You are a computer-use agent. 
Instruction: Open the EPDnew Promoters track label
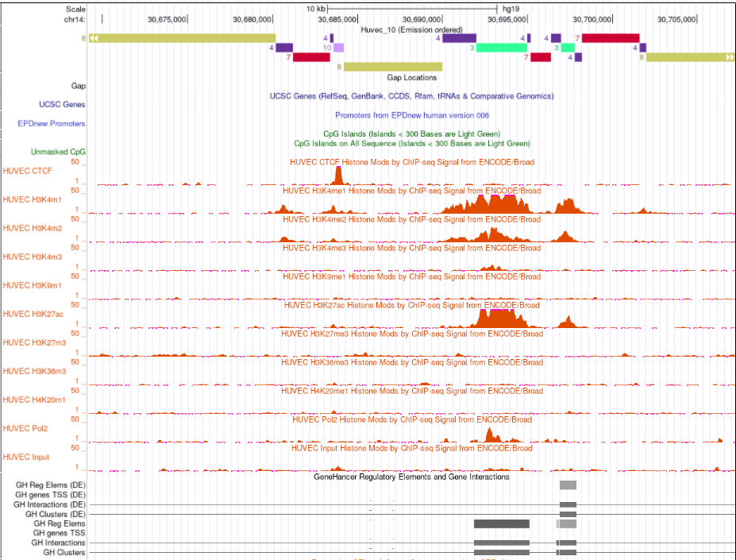point(51,124)
